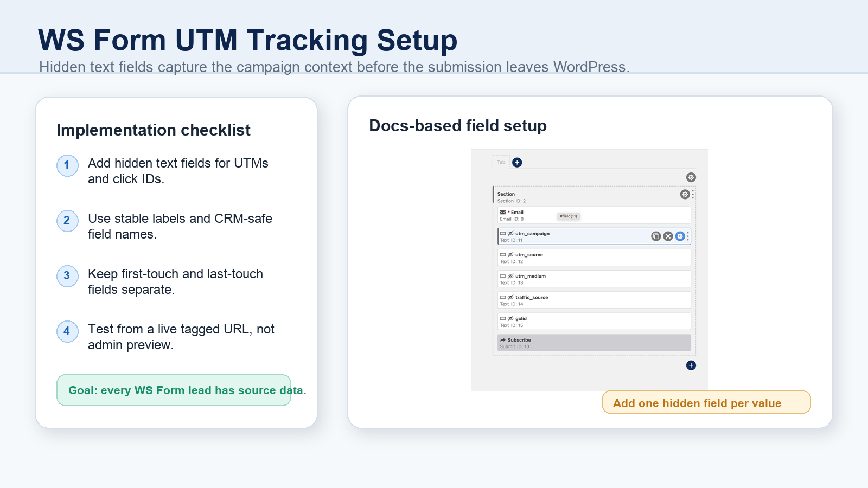Click text-field type icon on utm_medium
The height and width of the screenshot is (488, 868).
coord(503,276)
